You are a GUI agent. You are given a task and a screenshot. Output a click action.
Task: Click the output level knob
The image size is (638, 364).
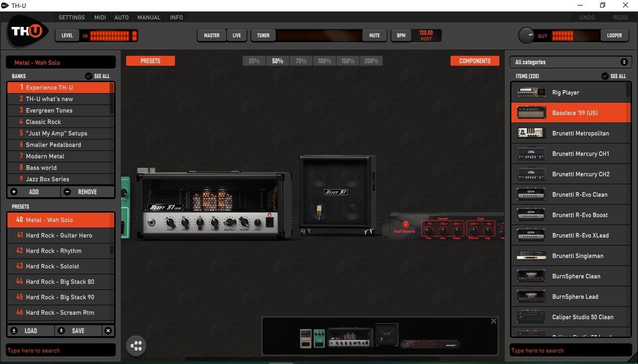[526, 35]
